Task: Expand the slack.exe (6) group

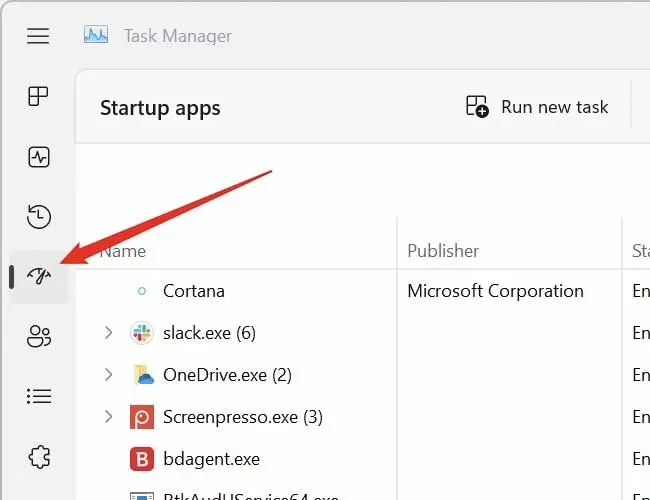Action: point(109,333)
